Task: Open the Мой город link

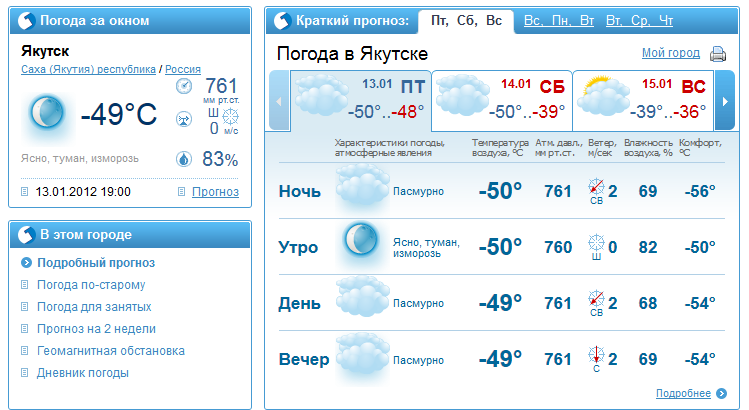Action: pos(670,53)
